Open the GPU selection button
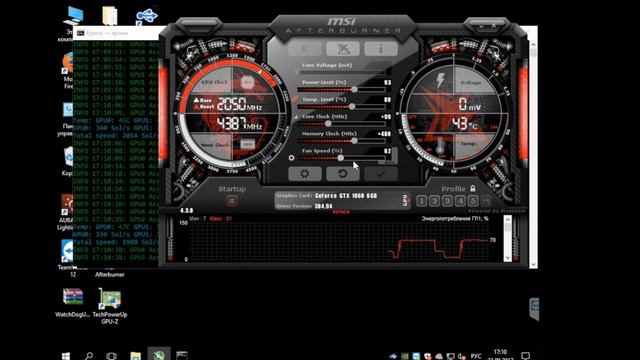 [405, 200]
